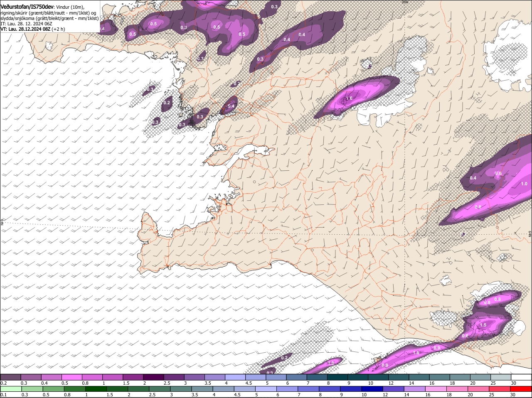Pick the 2 dark purple swatch, upper legend
532x398 pixels.
pos(153,377)
